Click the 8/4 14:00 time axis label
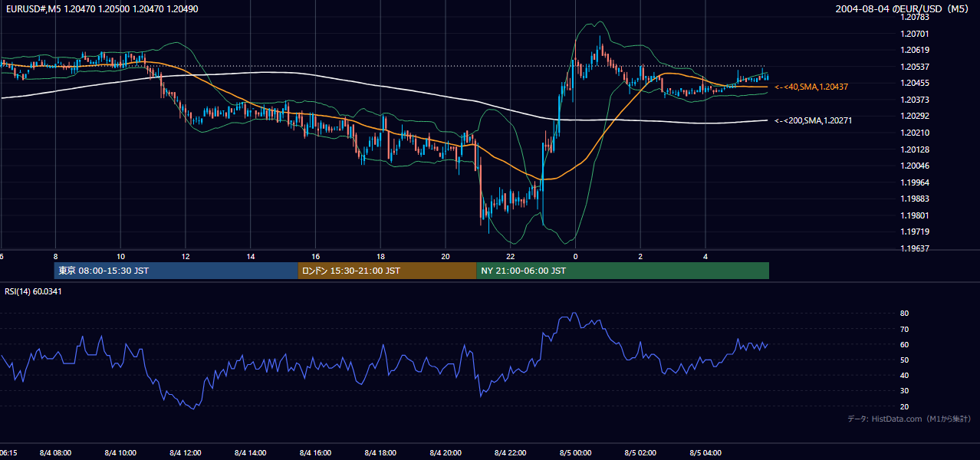Viewport: 980px width, 460px height. point(251,452)
